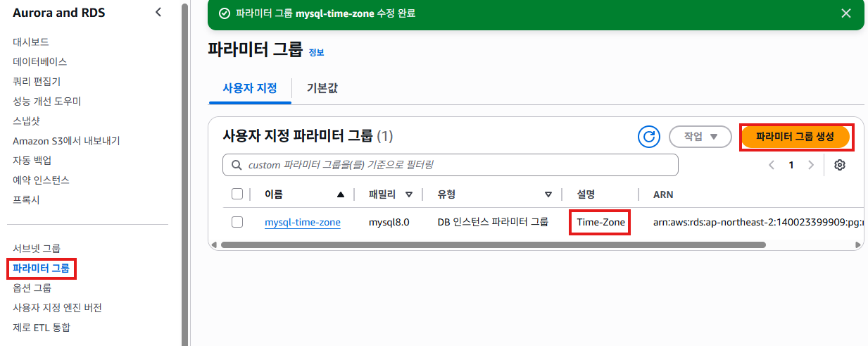Click the search magnifier icon in filter box

coord(235,165)
